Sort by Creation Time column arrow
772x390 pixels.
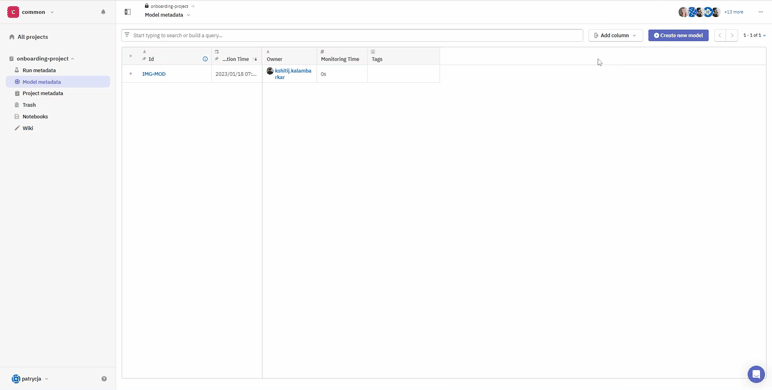(x=256, y=59)
